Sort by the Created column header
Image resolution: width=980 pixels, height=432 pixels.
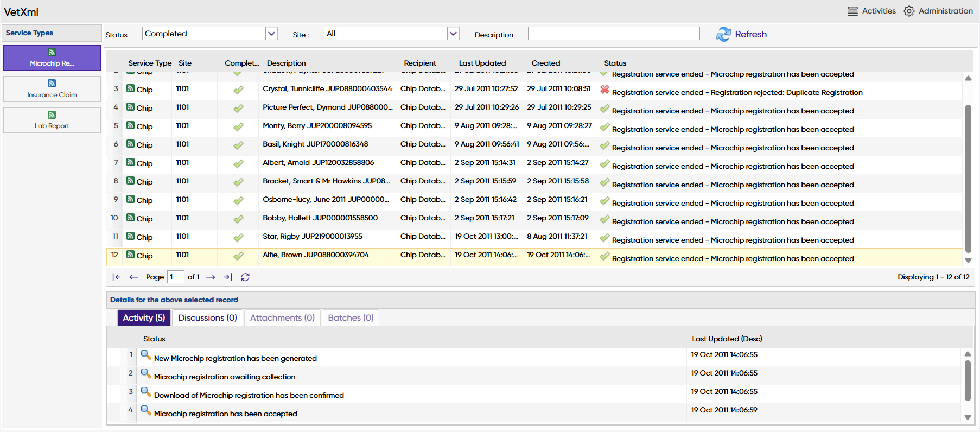coord(546,63)
